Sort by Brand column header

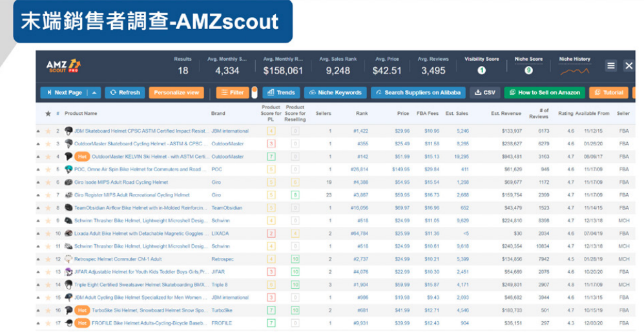coord(218,113)
